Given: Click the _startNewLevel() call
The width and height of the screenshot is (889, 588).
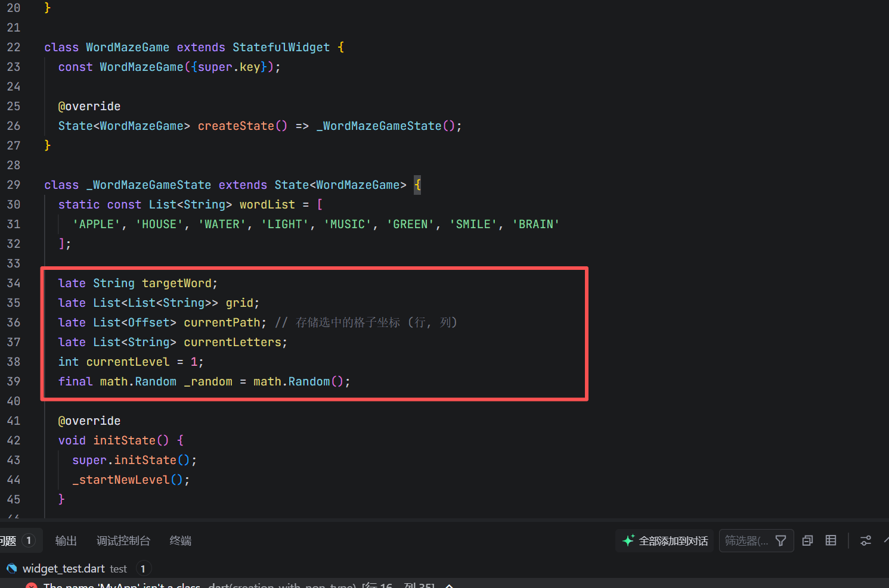Looking at the screenshot, I should pos(128,480).
